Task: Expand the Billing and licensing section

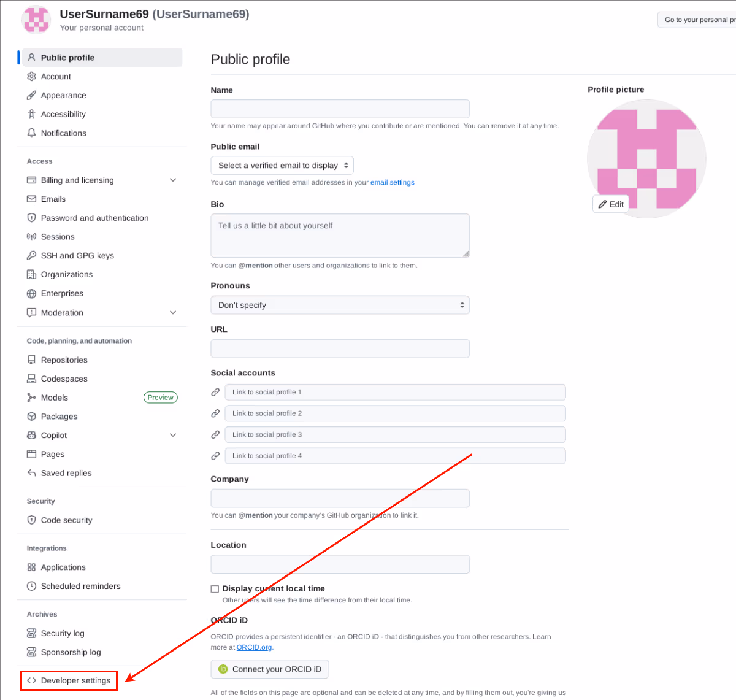Action: 173,180
